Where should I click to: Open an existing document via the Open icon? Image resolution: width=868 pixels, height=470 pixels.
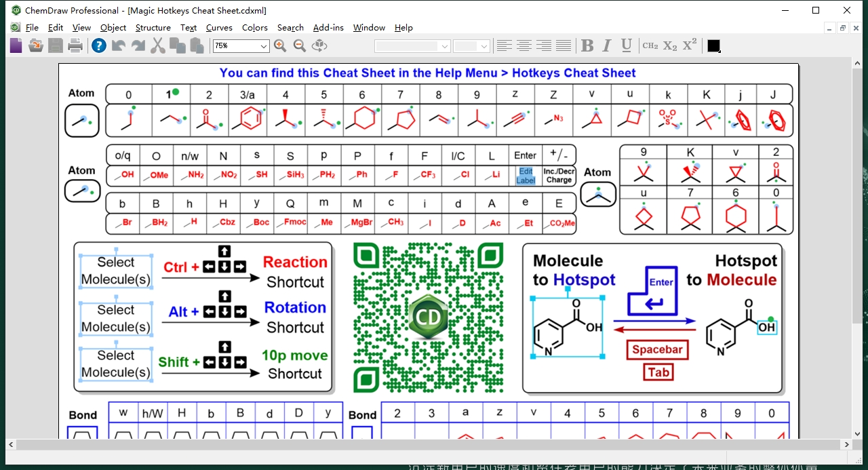[35, 45]
